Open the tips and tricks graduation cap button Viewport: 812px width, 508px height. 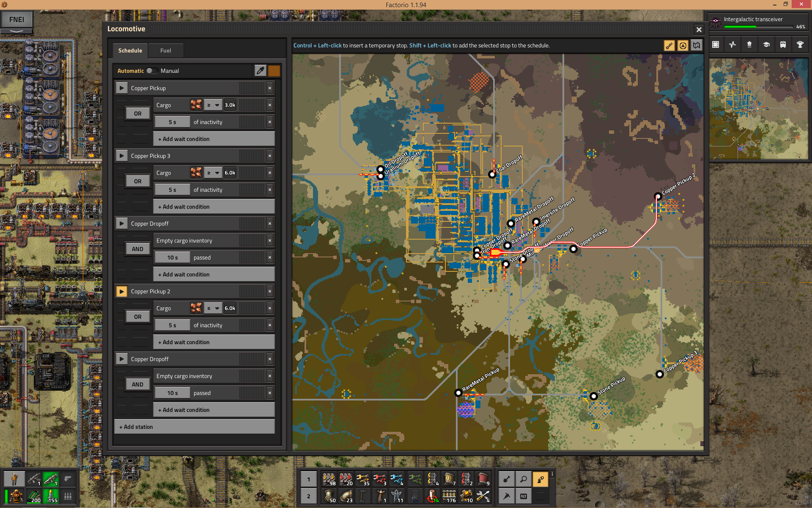766,44
